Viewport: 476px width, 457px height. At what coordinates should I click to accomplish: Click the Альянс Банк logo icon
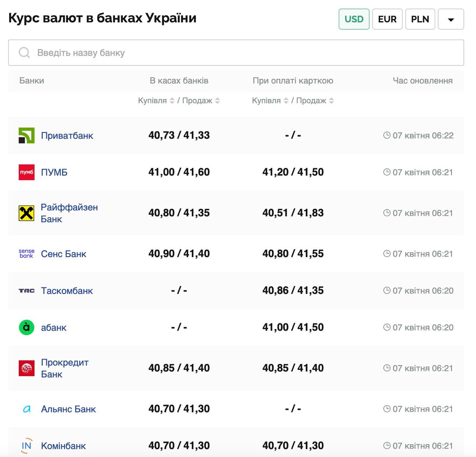point(26,409)
